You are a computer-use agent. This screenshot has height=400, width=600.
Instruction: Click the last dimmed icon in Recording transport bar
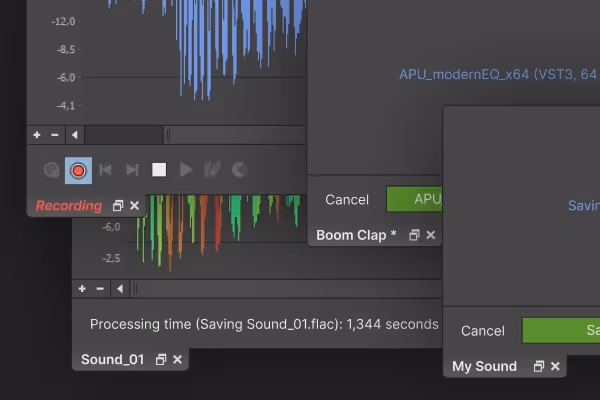click(x=240, y=170)
